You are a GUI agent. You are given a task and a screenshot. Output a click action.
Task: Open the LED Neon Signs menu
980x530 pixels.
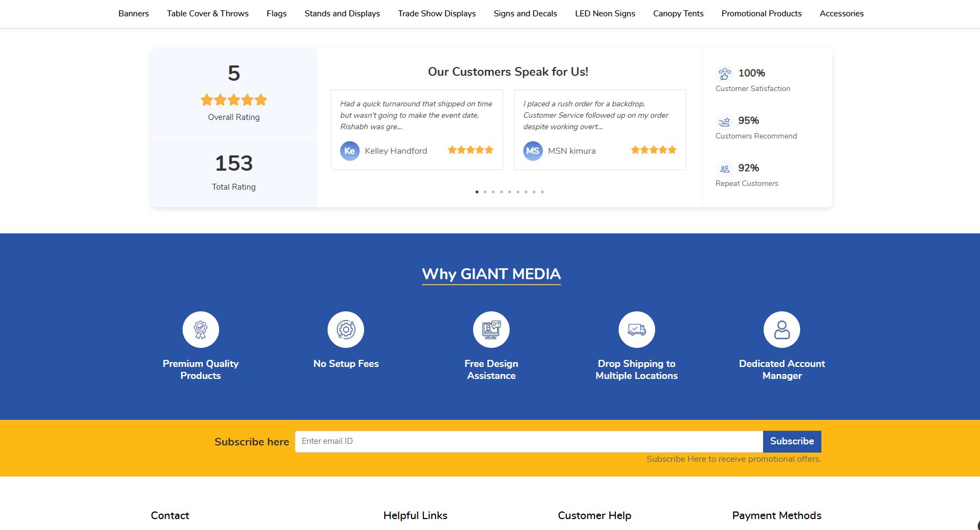coord(605,14)
